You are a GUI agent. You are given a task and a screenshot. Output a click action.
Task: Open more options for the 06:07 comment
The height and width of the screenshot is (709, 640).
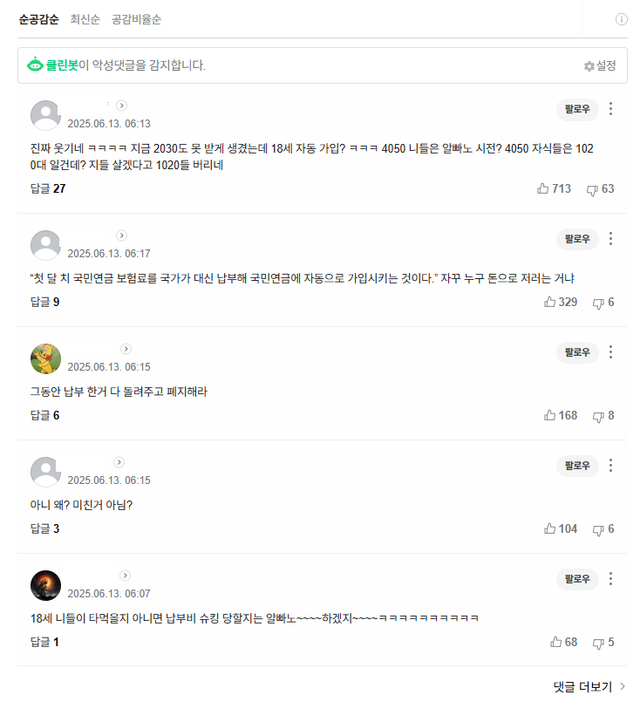tap(612, 579)
